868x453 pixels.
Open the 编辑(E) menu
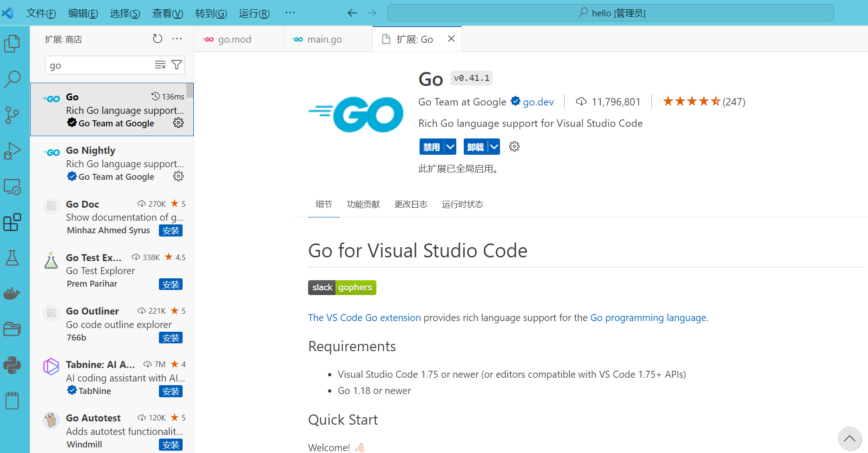pyautogui.click(x=83, y=13)
